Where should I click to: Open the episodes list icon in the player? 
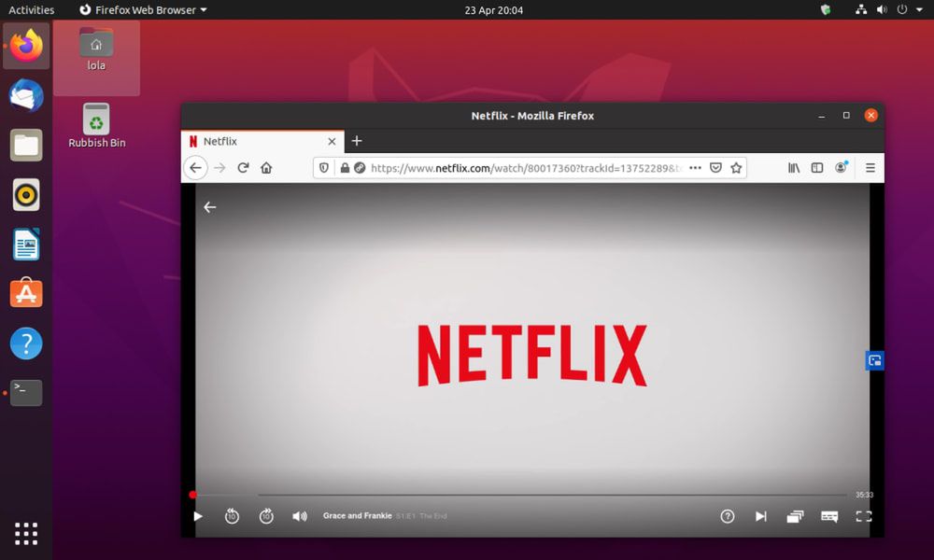click(x=795, y=516)
